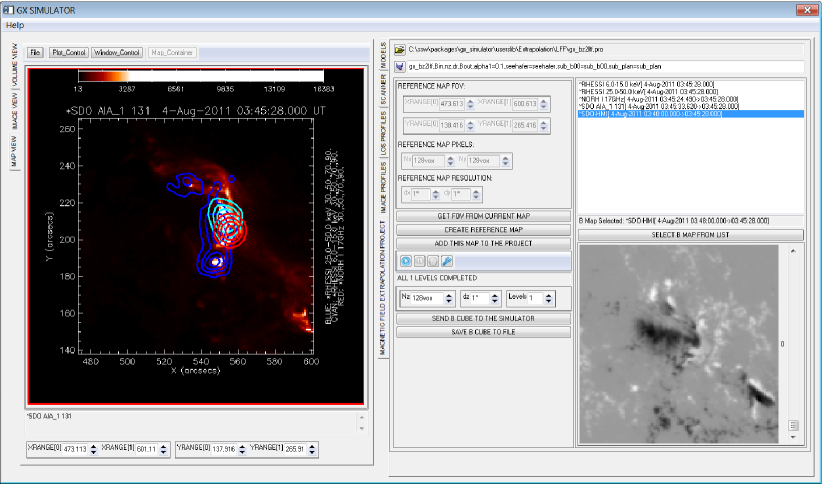Open the Help menu
This screenshot has width=822, height=484.
(14, 24)
